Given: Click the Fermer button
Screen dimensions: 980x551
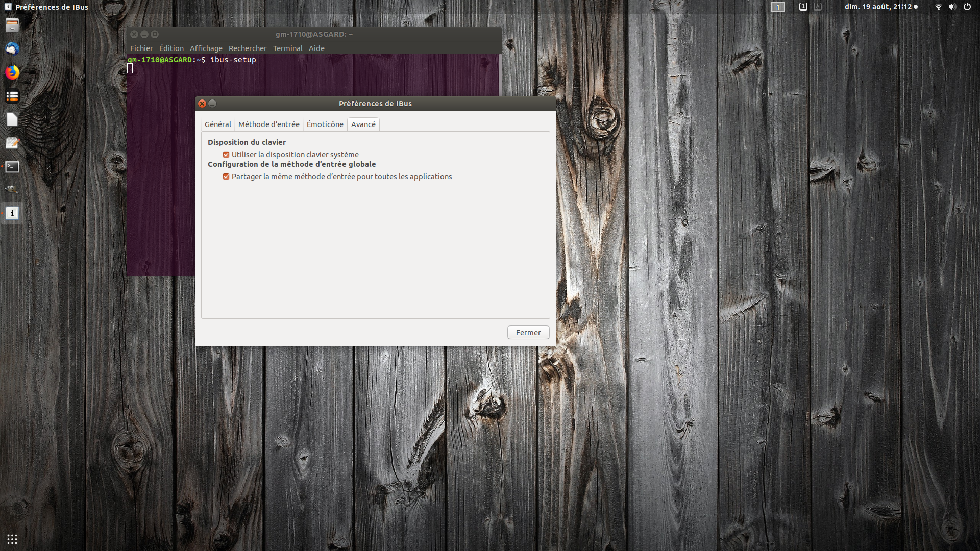Looking at the screenshot, I should [528, 333].
